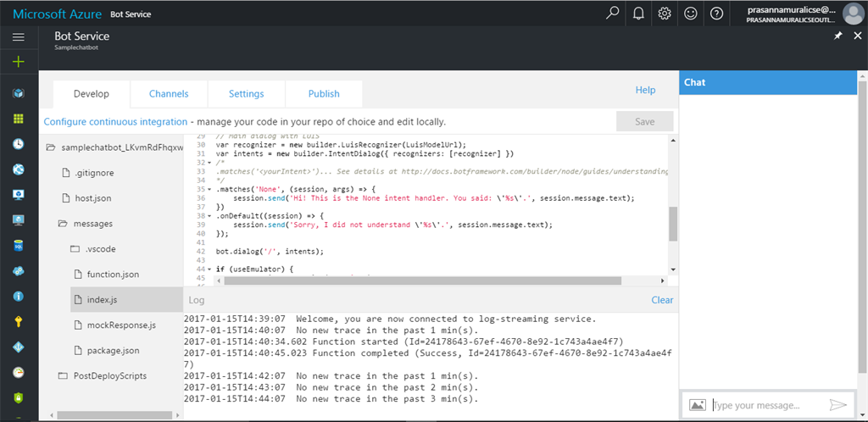Open the gauge Monitor icon in sidebar
The image size is (868, 422).
(x=19, y=372)
